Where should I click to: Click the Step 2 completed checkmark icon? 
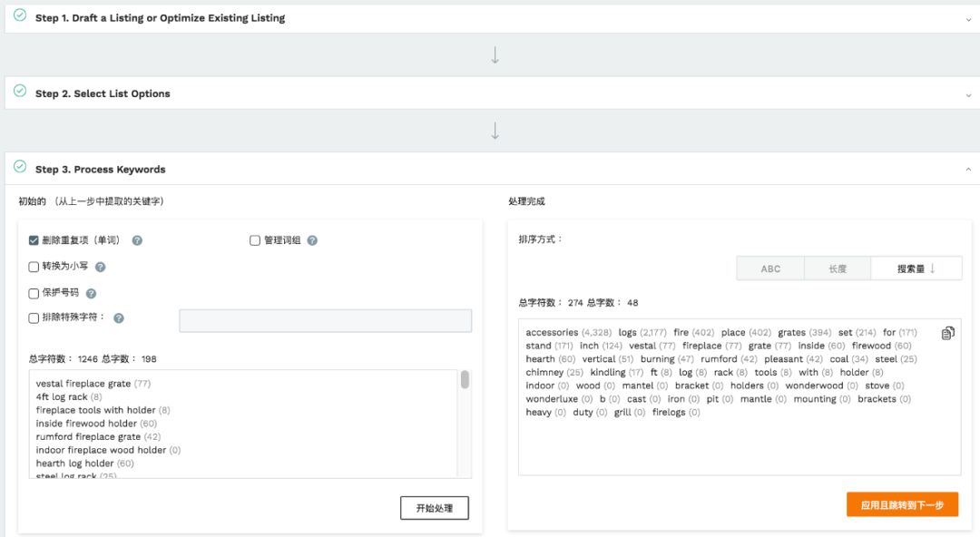tap(20, 91)
